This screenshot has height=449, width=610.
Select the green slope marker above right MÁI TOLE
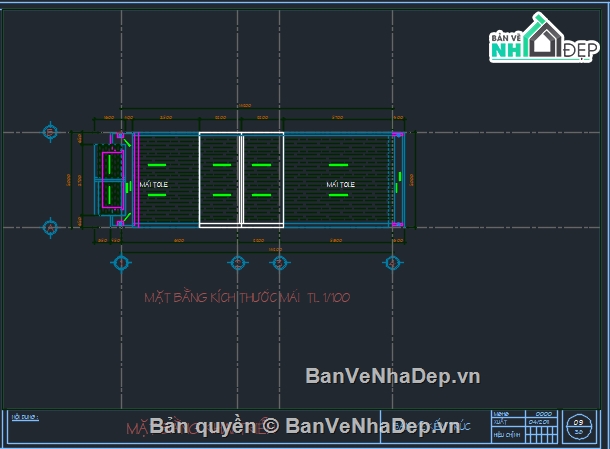click(x=340, y=164)
